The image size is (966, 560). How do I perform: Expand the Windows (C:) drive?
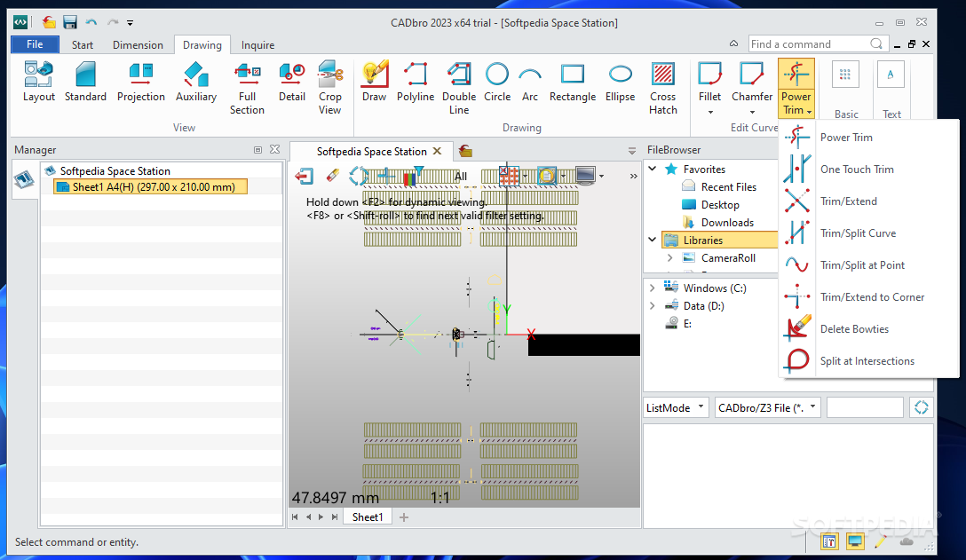click(653, 288)
